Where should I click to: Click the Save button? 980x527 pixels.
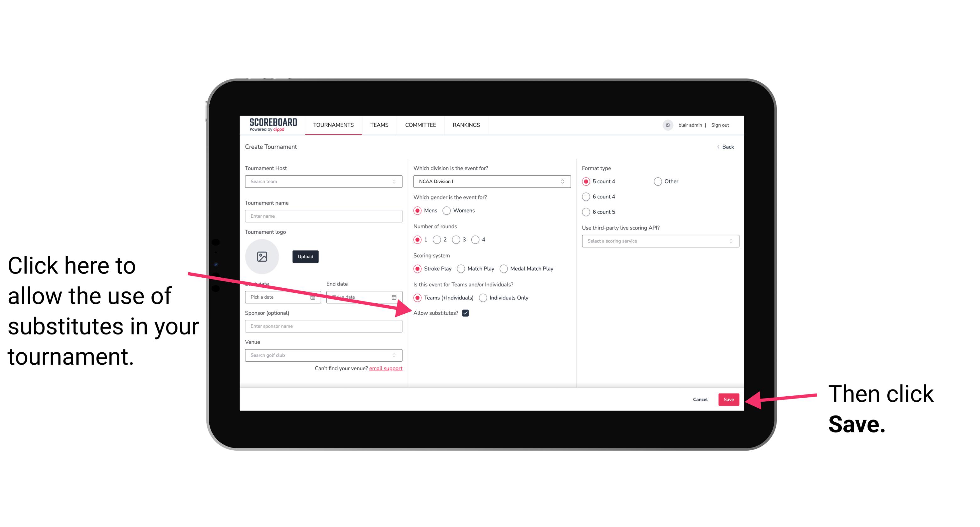(729, 399)
